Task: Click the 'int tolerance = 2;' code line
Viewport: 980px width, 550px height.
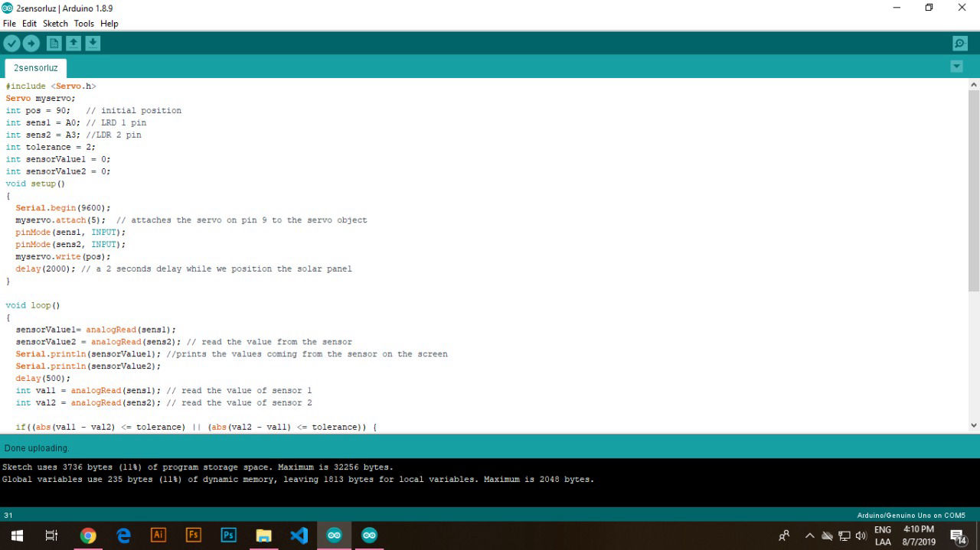Action: pos(51,147)
